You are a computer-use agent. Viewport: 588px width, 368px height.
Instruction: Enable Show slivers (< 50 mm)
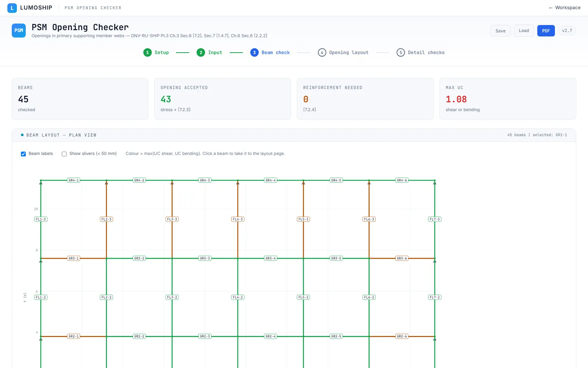point(64,154)
